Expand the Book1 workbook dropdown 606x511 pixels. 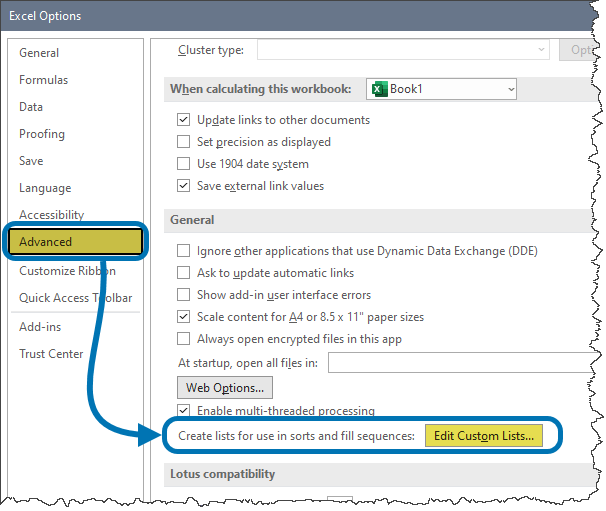(x=510, y=89)
